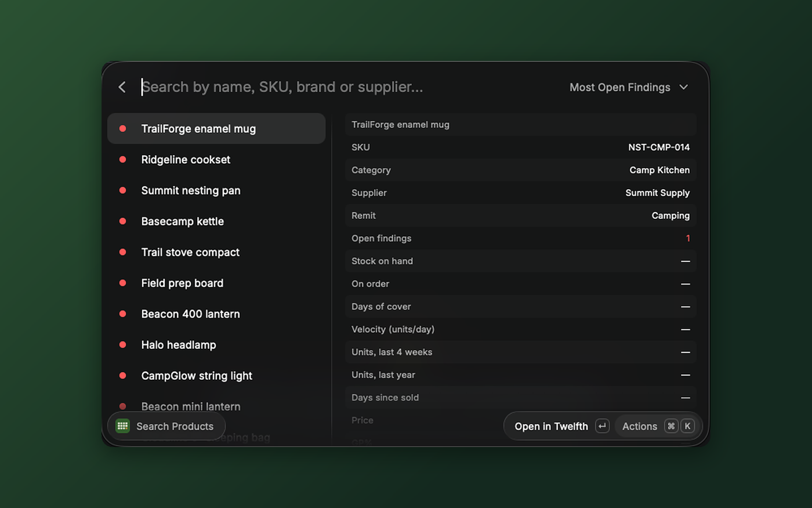Open the Most Open Findings sort dropdown

pos(629,87)
